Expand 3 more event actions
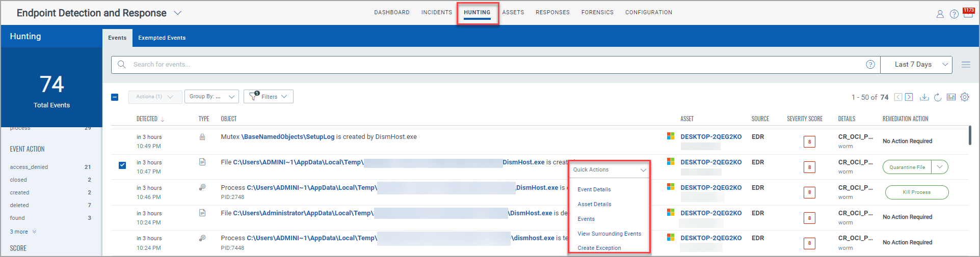The image size is (980, 257). coord(23,232)
